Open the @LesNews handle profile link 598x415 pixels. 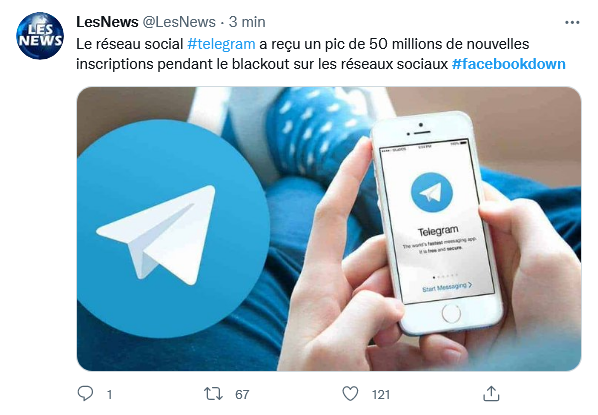point(179,22)
